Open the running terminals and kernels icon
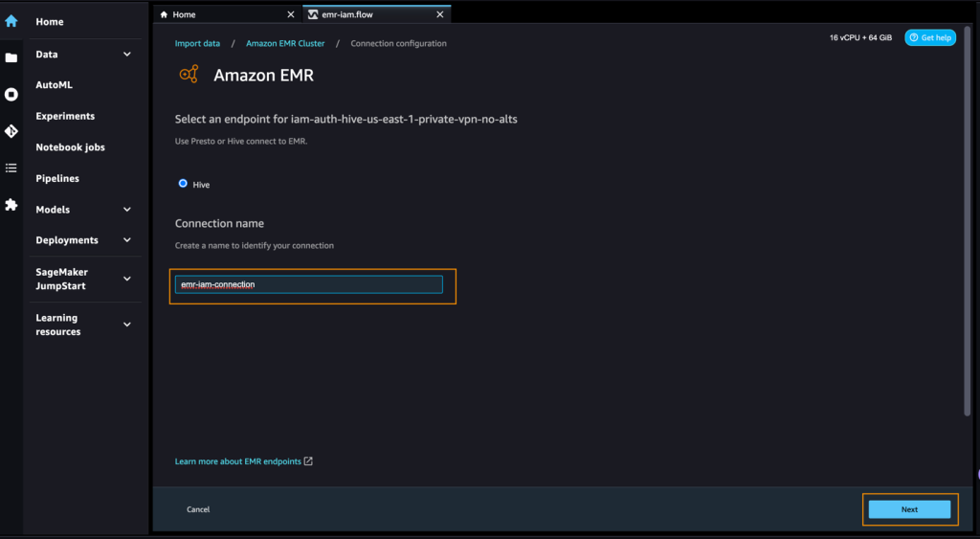The height and width of the screenshot is (539, 980). coord(11,95)
